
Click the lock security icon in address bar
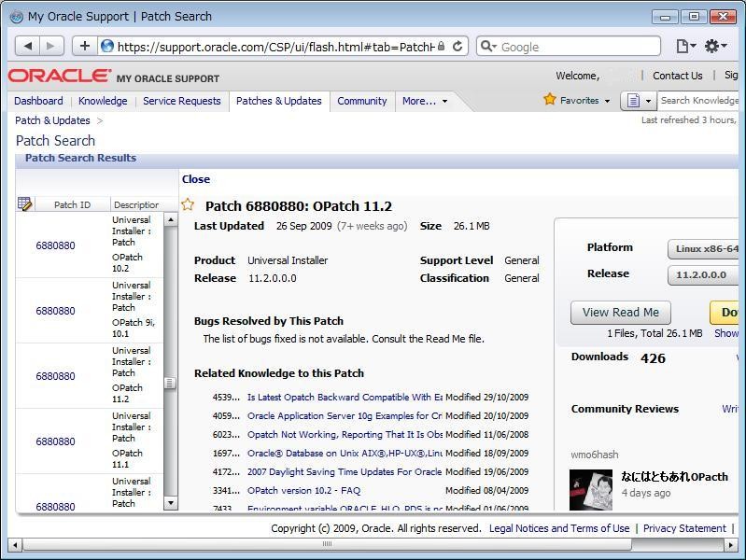441,46
